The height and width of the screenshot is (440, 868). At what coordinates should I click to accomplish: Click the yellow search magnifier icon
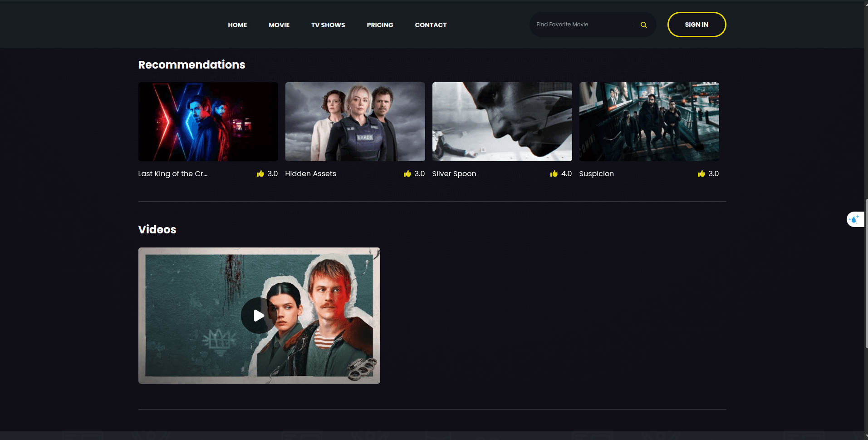(x=643, y=25)
